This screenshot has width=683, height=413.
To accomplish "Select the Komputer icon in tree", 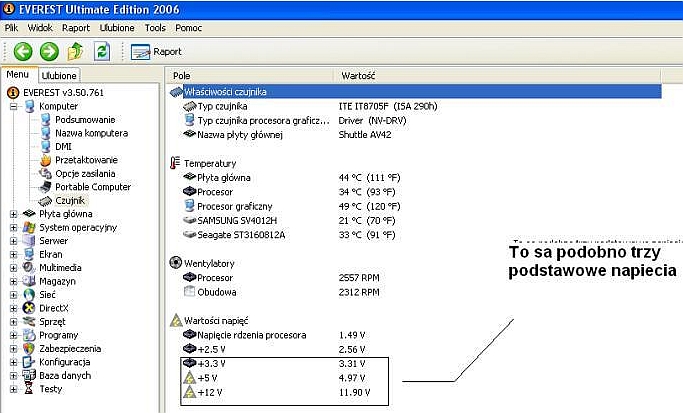I will 30,106.
